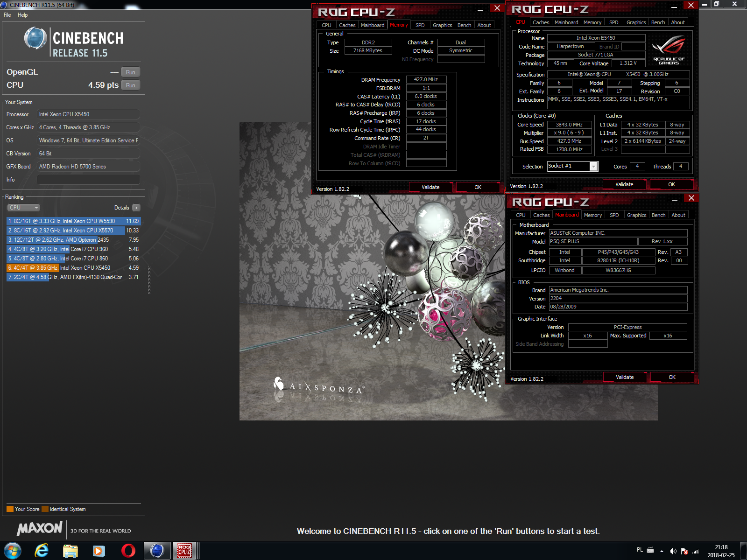Click DRAM Frequency value 427.0 MHz

(x=426, y=80)
